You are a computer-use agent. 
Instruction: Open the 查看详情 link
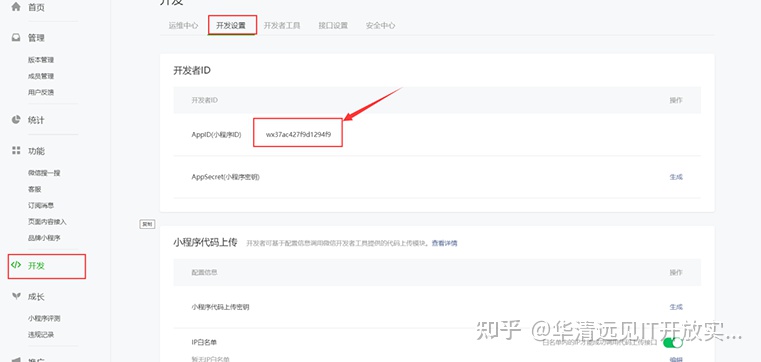[445, 243]
